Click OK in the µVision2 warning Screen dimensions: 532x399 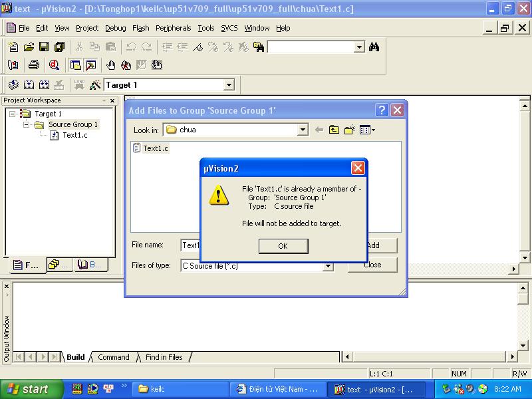(x=283, y=246)
